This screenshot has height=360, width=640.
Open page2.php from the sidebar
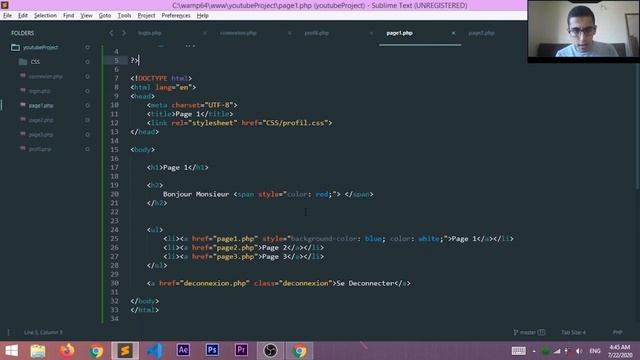[x=41, y=120]
